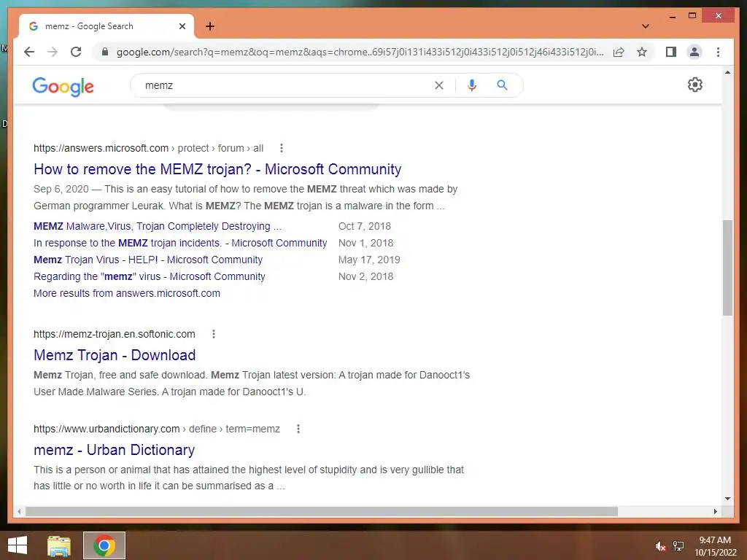Image resolution: width=747 pixels, height=560 pixels.
Task: Click the address bar URL
Action: pos(360,52)
